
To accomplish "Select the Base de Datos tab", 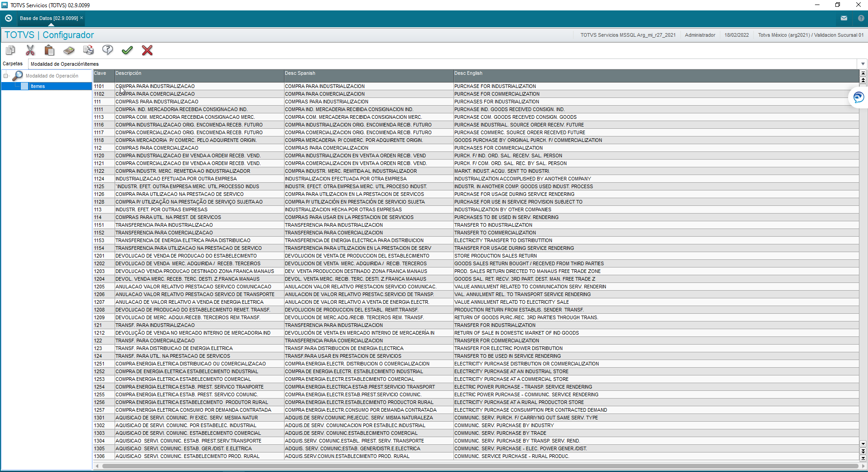I will 48,18.
